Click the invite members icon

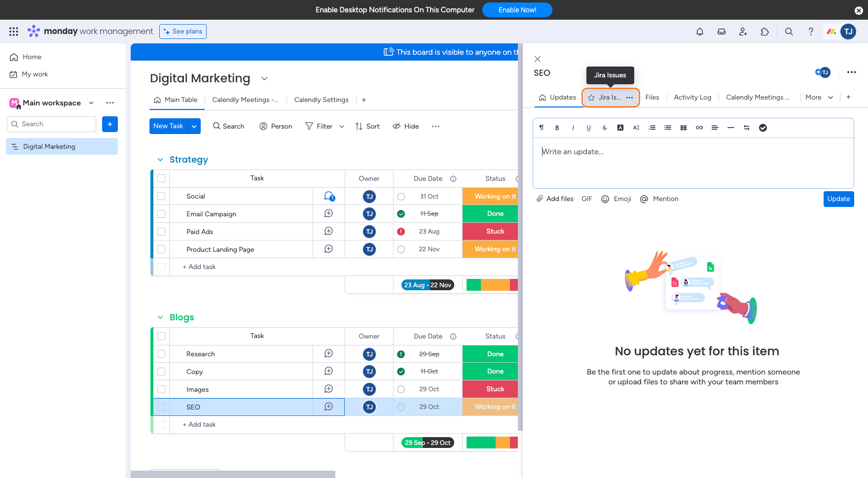coord(743,32)
